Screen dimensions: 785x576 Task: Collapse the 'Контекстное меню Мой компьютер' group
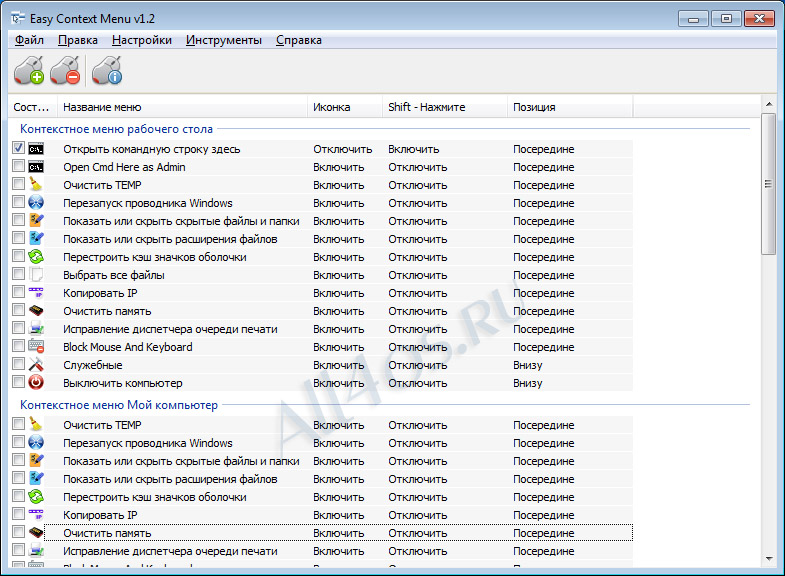click(119, 405)
